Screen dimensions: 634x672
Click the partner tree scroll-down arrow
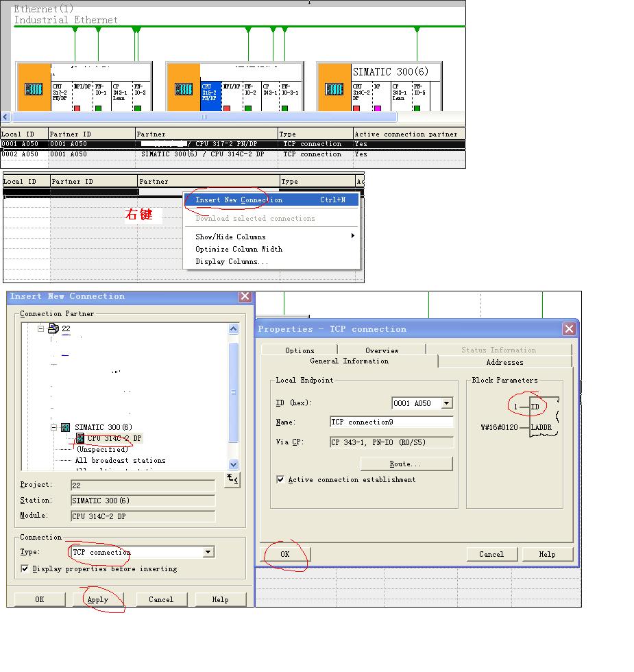coord(234,464)
